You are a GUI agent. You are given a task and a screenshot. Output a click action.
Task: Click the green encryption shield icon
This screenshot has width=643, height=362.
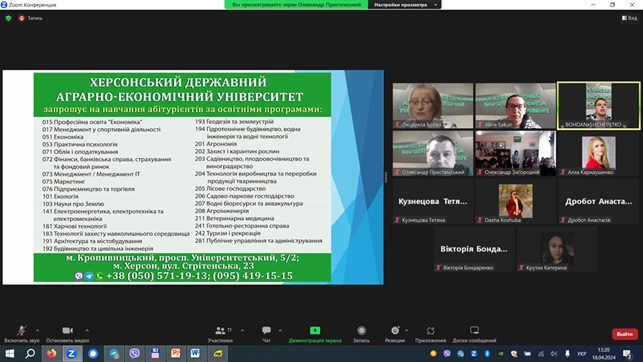pos(8,18)
